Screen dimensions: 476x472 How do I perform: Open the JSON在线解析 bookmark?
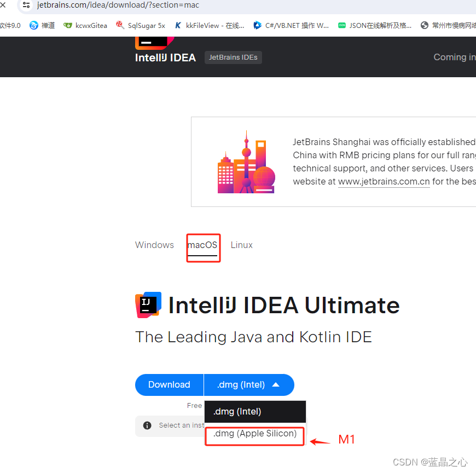375,26
